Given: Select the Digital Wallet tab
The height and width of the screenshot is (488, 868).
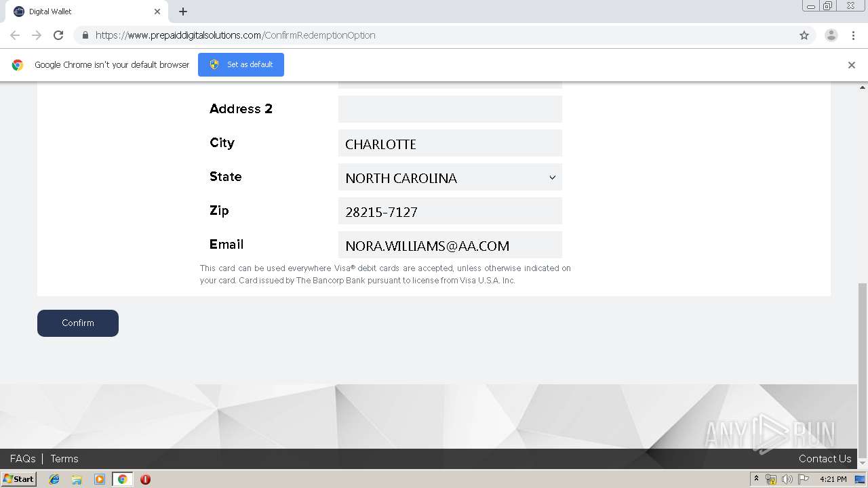Looking at the screenshot, I should point(87,12).
